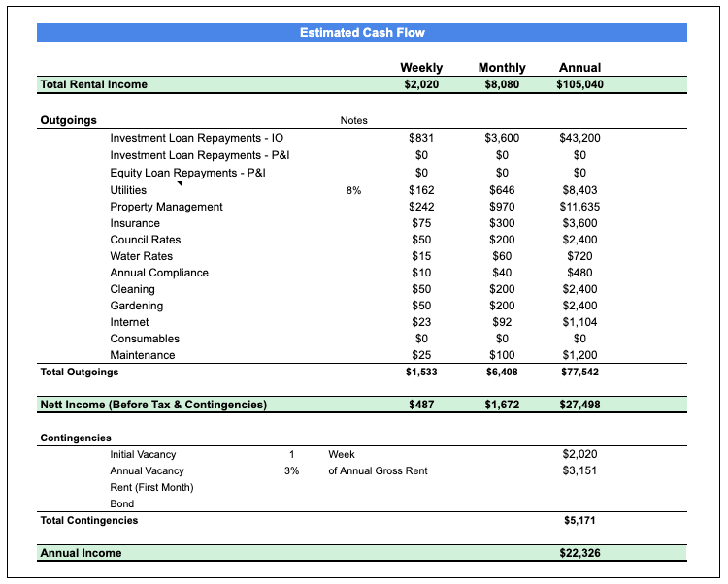
Task: Select the $970 monthly Property Management cell
Action: pos(502,207)
